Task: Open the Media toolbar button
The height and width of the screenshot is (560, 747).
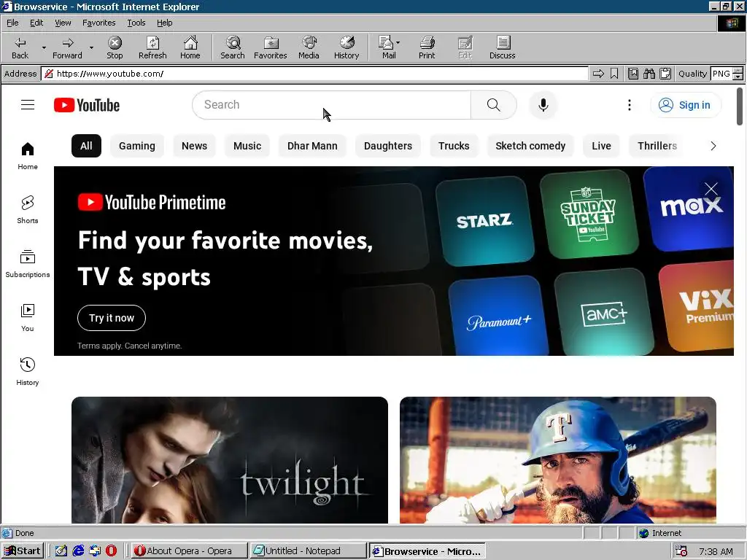Action: point(309,47)
